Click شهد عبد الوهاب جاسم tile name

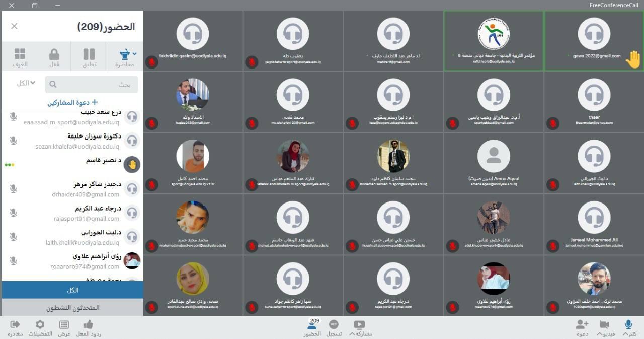click(x=293, y=240)
